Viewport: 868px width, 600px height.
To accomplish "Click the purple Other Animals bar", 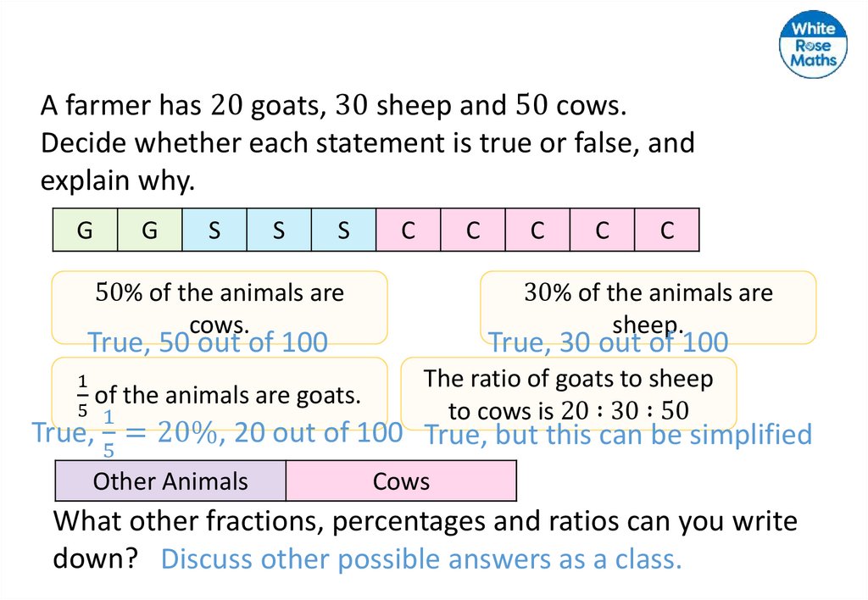I will click(x=170, y=481).
